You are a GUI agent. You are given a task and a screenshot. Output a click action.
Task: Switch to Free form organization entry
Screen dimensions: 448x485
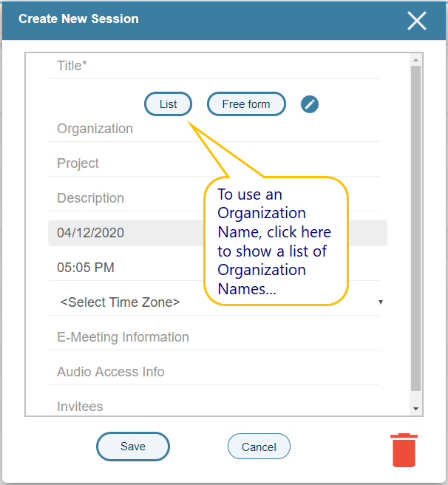(x=246, y=104)
